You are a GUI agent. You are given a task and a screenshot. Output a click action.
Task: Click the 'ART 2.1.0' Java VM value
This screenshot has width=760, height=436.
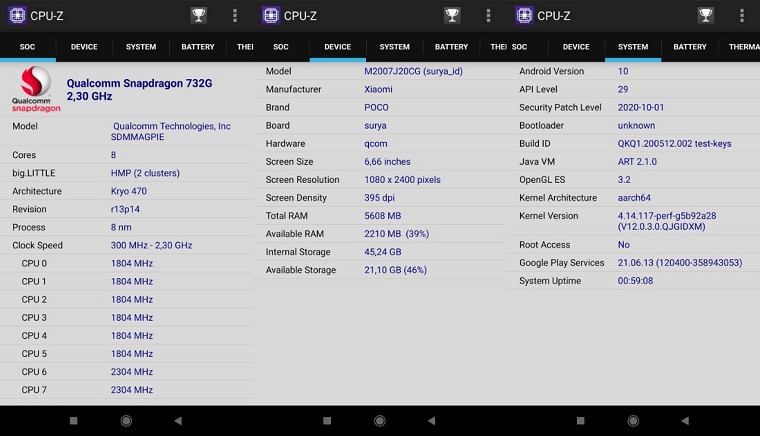coord(637,162)
